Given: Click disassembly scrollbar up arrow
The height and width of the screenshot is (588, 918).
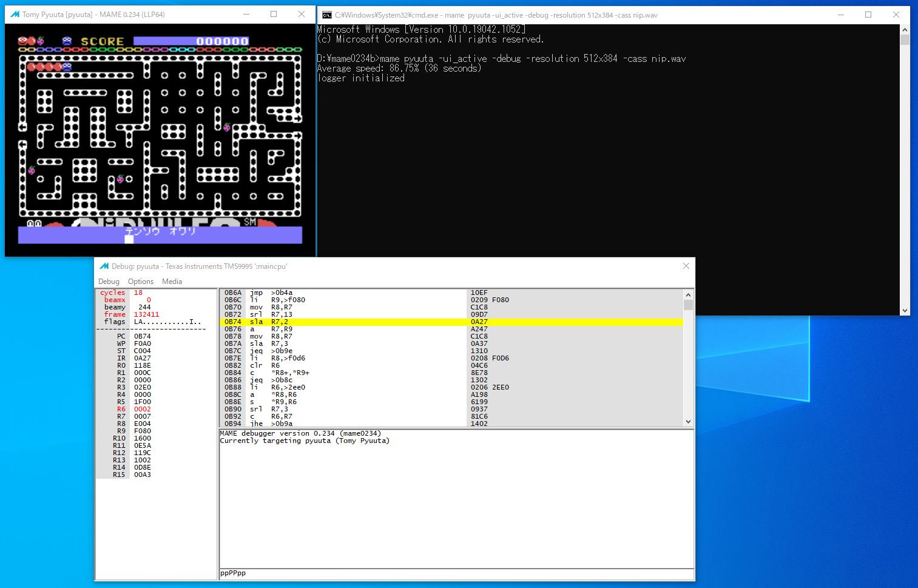Looking at the screenshot, I should (x=688, y=294).
